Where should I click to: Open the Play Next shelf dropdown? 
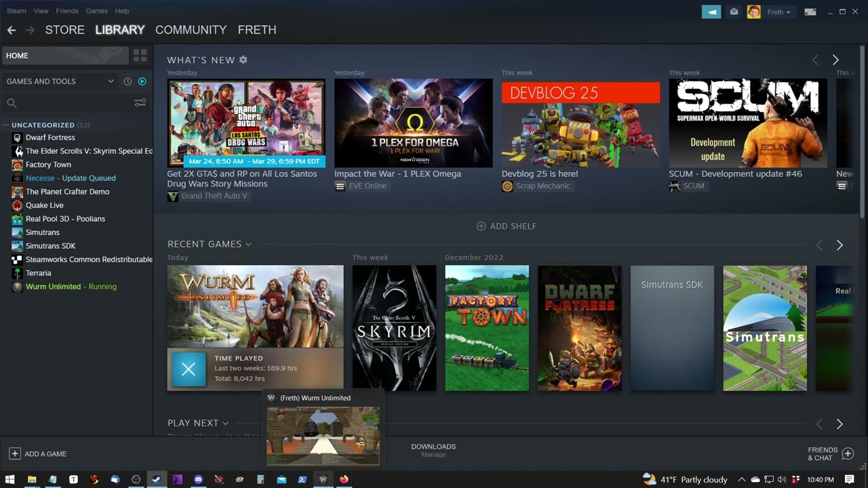pyautogui.click(x=225, y=423)
